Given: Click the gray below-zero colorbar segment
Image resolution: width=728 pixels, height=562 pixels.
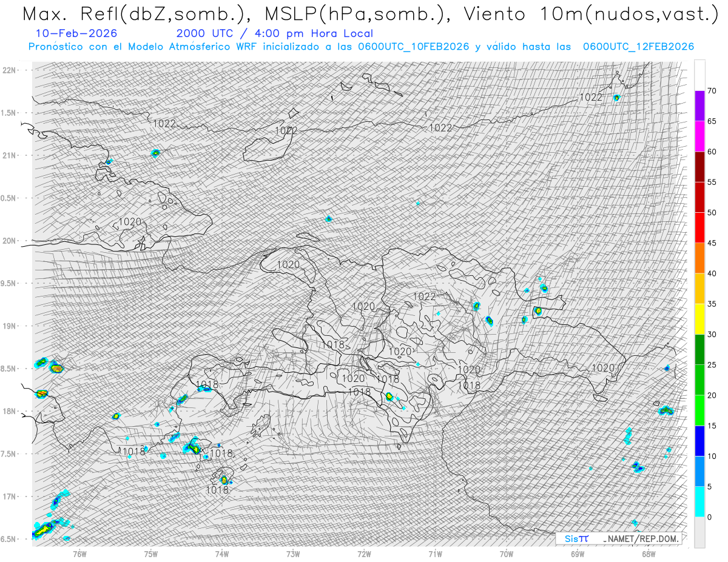Looking at the screenshot, I should (x=699, y=532).
